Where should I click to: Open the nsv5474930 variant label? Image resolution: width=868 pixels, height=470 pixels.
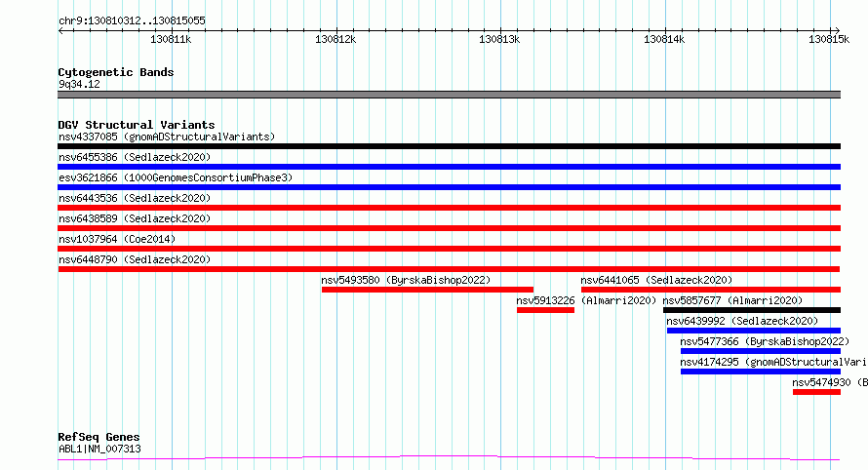[829, 382]
